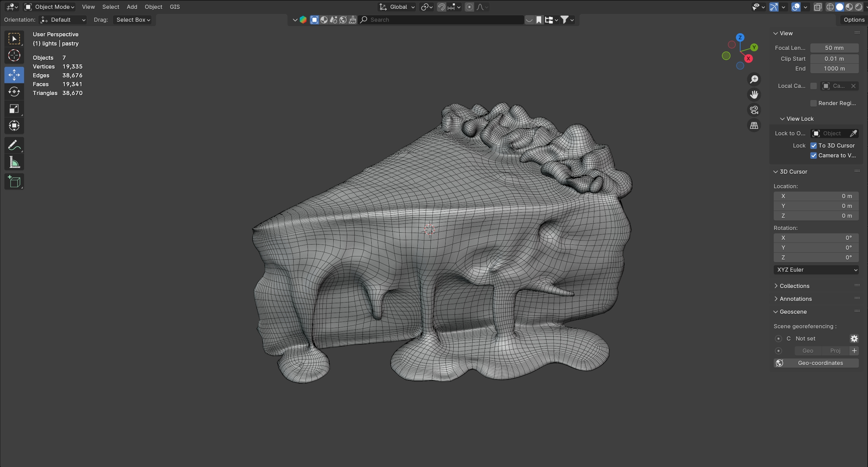This screenshot has width=868, height=467.
Task: Open the Add menu
Action: coord(132,7)
